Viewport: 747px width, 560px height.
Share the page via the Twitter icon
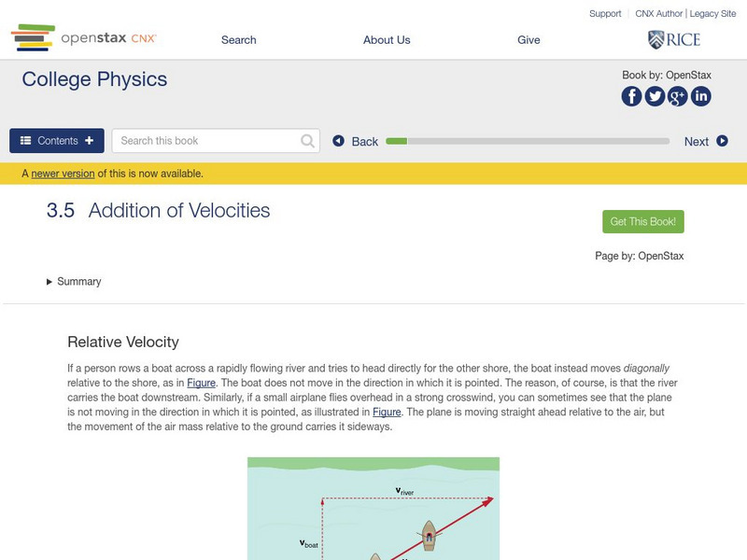coord(654,95)
